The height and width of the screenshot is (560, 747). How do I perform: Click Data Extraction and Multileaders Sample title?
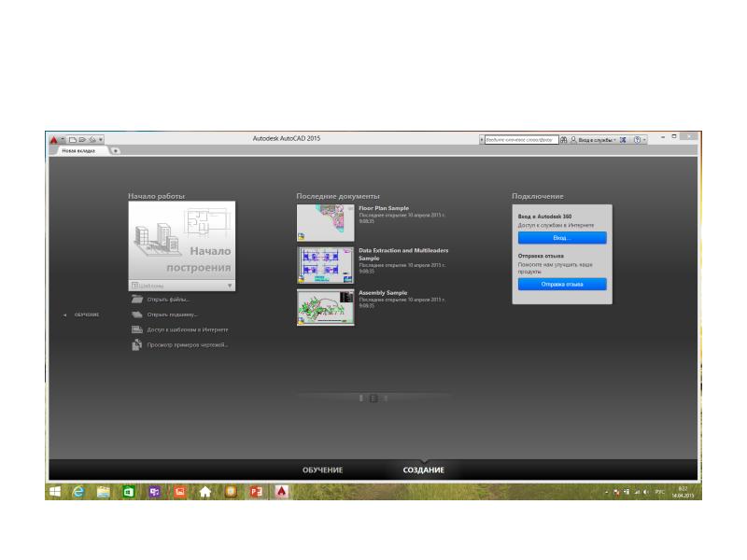click(x=403, y=254)
